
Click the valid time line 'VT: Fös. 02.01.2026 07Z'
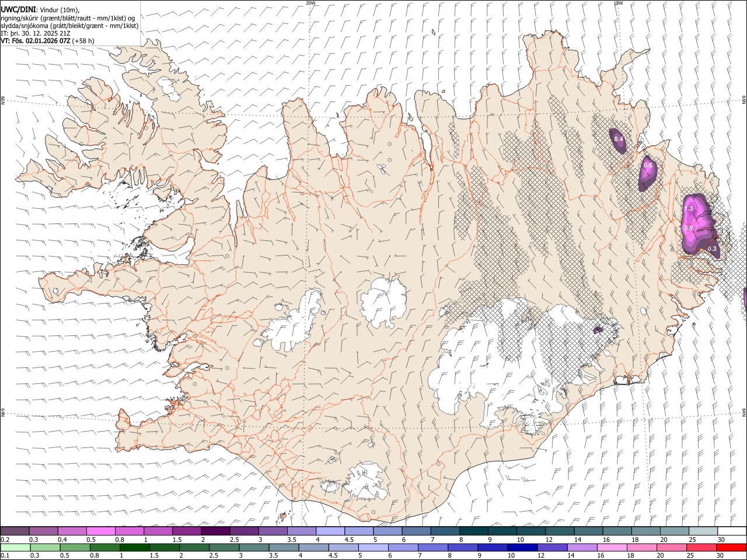36,41
